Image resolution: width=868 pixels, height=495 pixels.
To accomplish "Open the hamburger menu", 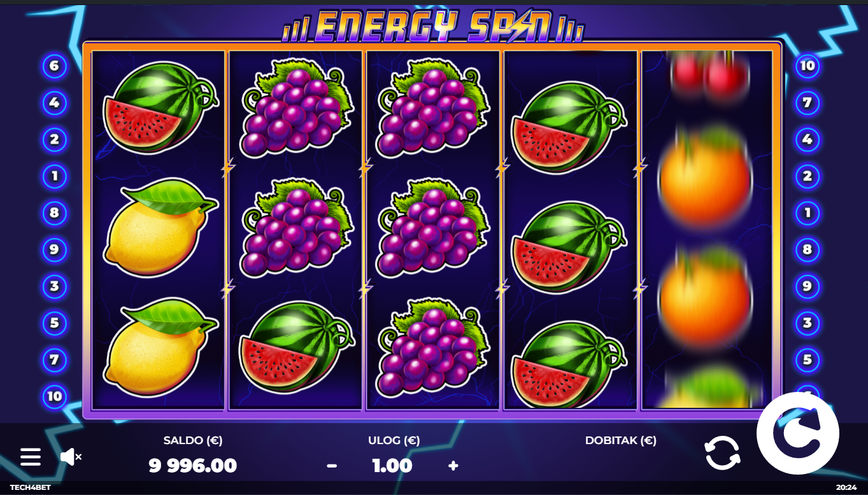I will [31, 457].
